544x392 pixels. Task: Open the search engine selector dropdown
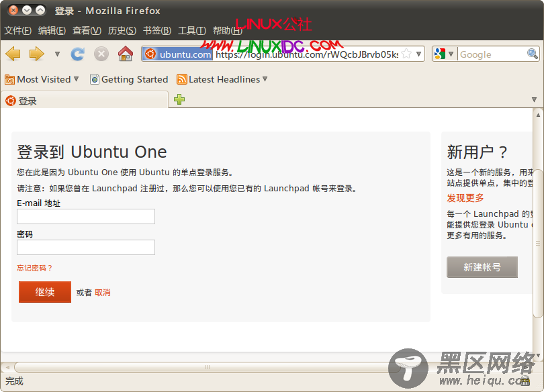(444, 54)
